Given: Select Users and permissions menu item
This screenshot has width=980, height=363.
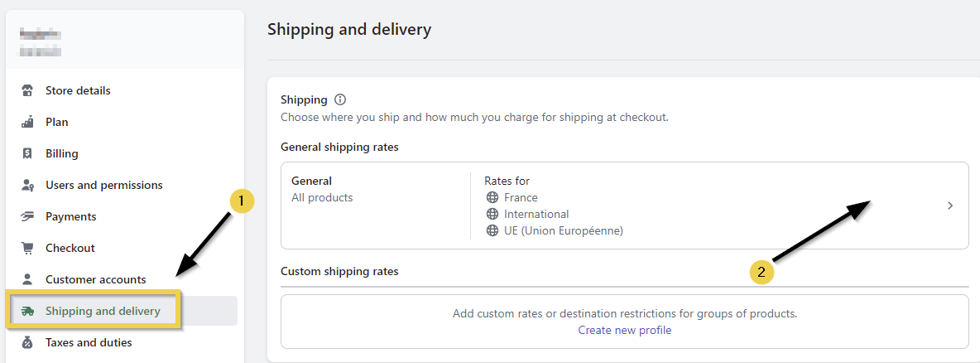Looking at the screenshot, I should click(104, 185).
